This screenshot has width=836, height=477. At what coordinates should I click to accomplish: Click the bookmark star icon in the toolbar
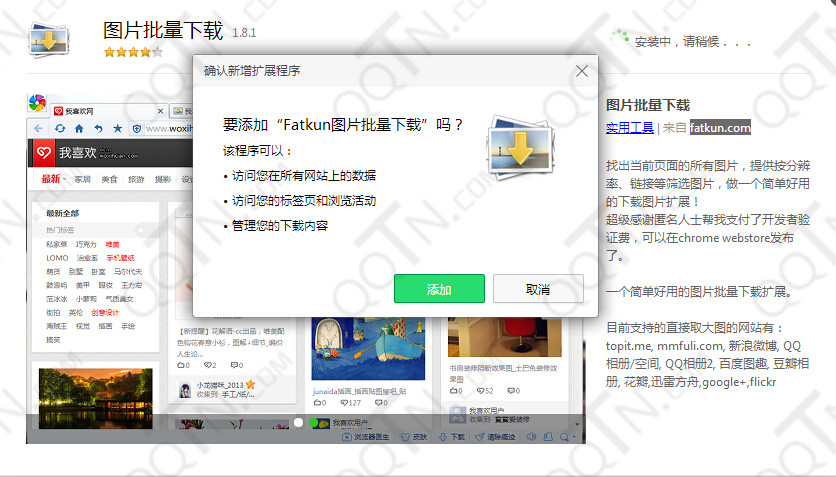117,128
